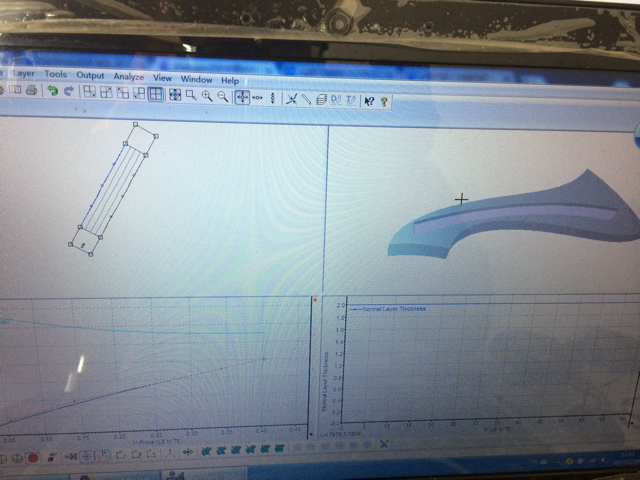Open the View menu
Screen dimensions: 640x480
[x=162, y=78]
